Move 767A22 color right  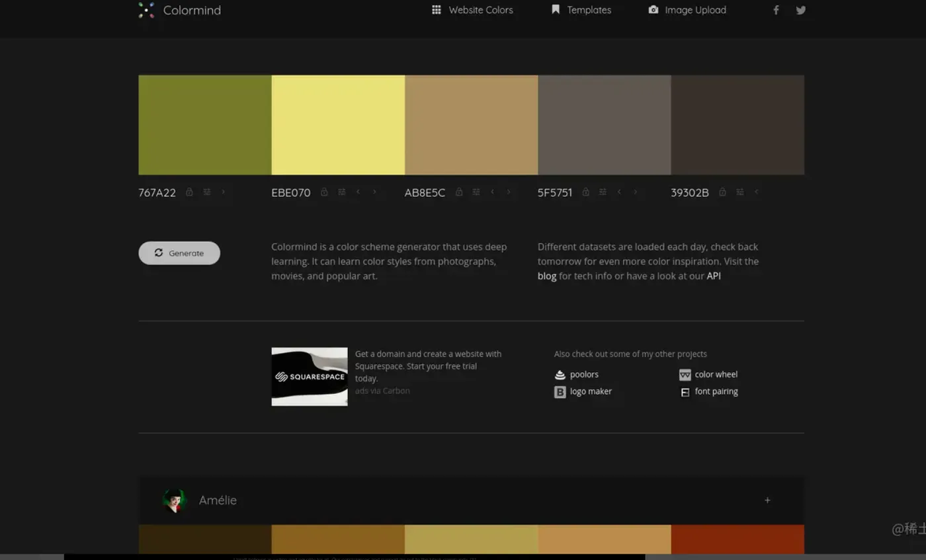coord(223,192)
